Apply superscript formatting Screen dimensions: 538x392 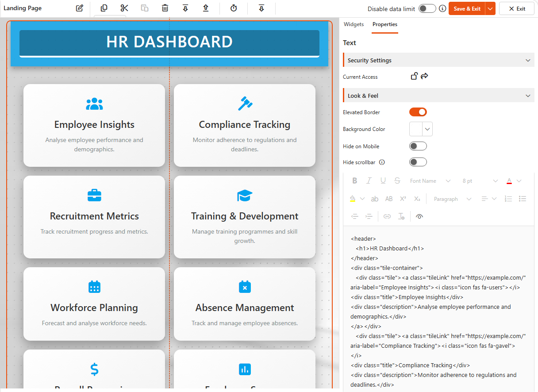click(x=403, y=199)
